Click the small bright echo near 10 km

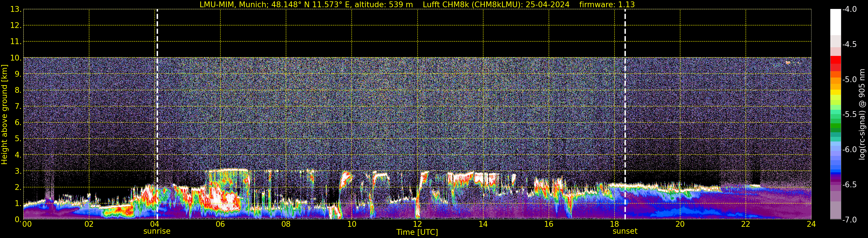(x=788, y=62)
